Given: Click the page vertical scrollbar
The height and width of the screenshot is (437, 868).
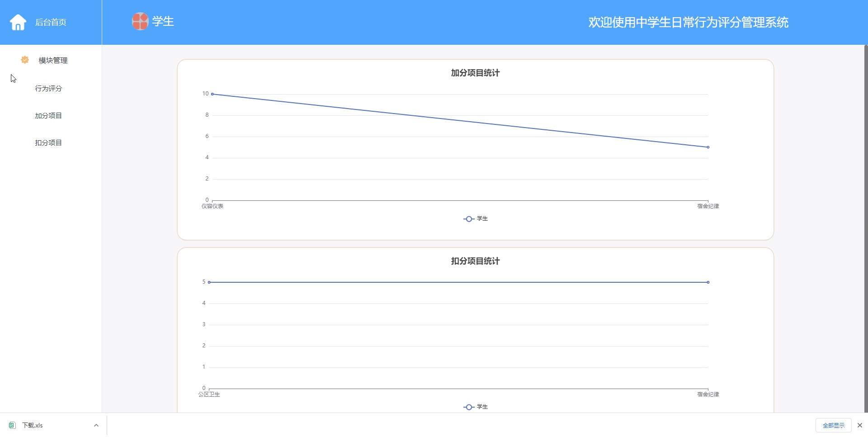Looking at the screenshot, I should (x=866, y=228).
